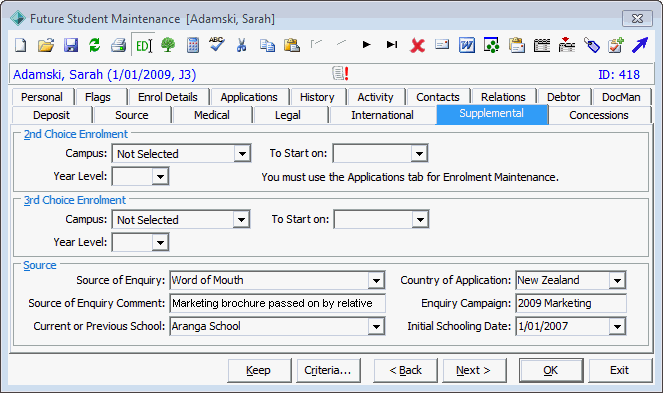Click the Keep button

259,370
